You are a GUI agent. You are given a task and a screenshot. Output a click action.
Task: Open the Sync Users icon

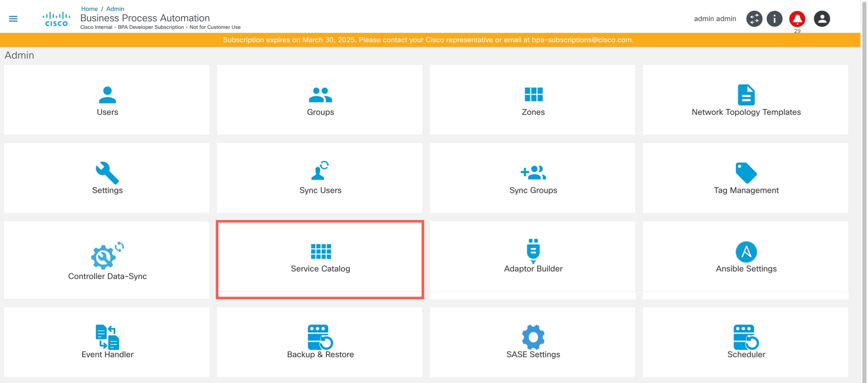(x=321, y=170)
